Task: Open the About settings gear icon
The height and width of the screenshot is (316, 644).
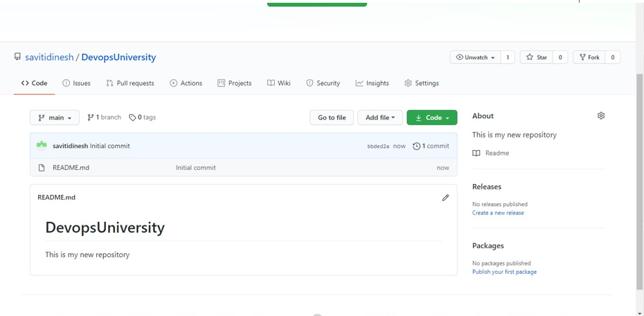Action: 601,116
